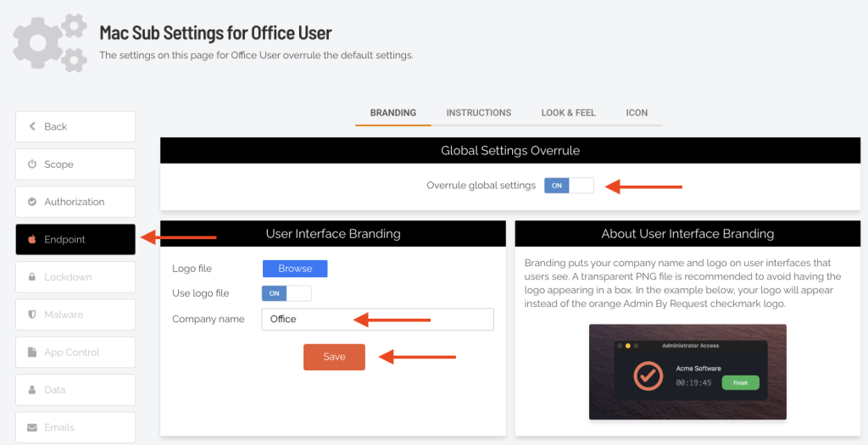Click the Lockdown padlock icon
Screen dimensions: 868x445
coord(32,277)
